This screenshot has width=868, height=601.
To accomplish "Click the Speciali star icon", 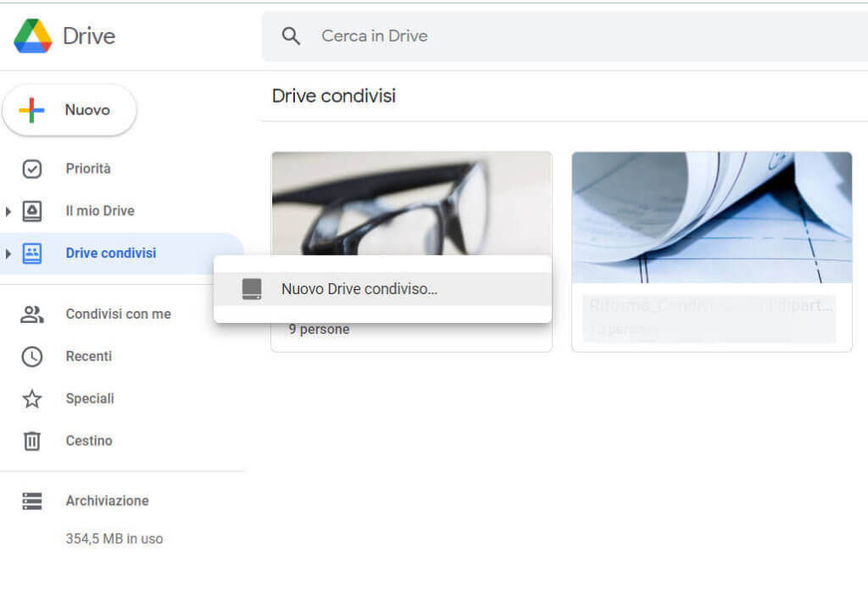I will (32, 399).
